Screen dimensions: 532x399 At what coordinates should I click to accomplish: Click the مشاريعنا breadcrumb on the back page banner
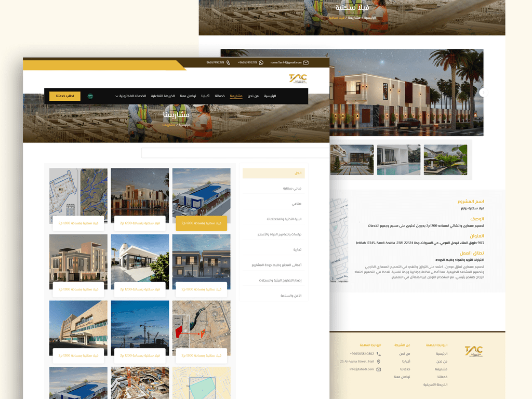354,17
